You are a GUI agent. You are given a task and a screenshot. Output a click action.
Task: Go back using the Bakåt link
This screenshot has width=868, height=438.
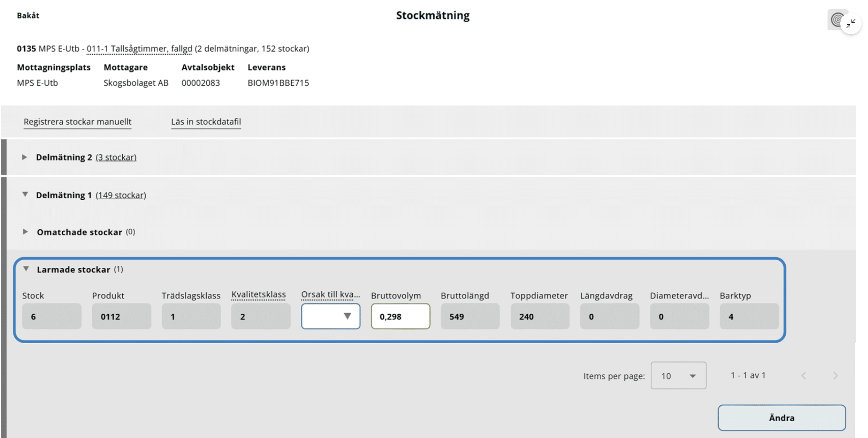tap(28, 16)
